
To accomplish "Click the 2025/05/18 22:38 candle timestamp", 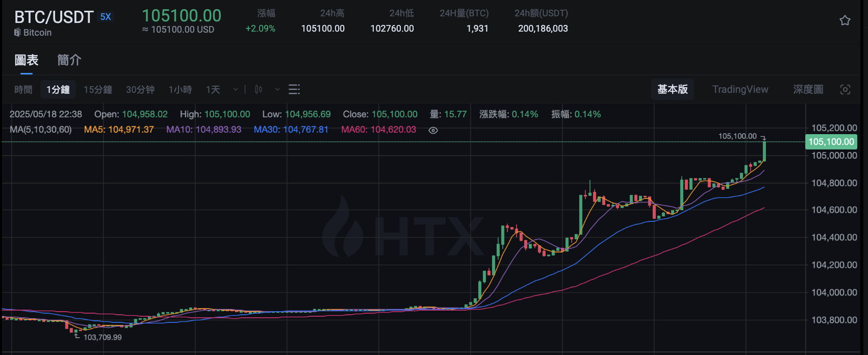I will click(46, 114).
